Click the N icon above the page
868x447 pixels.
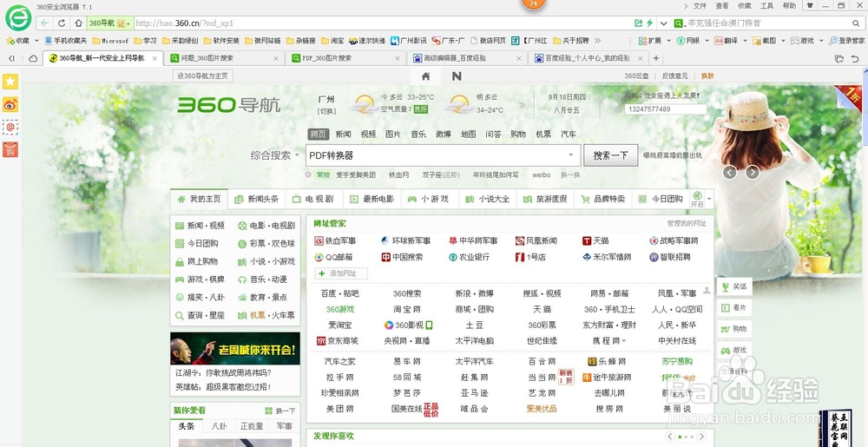457,76
